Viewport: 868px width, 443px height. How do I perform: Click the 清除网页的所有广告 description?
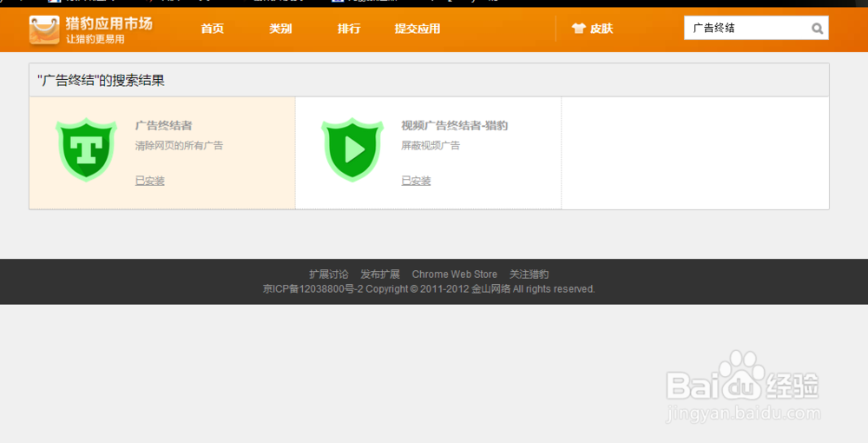[180, 146]
